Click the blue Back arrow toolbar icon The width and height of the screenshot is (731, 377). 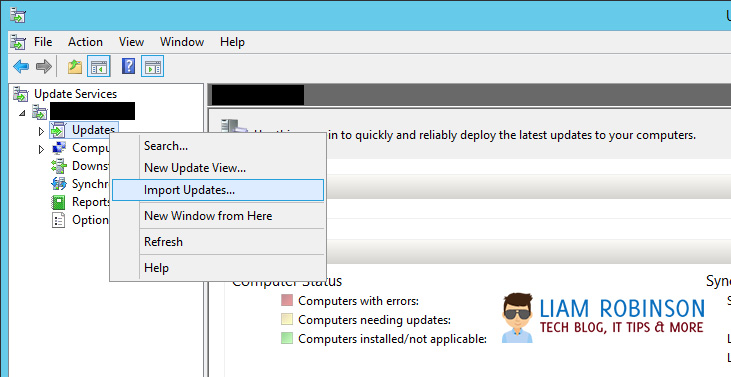[21, 67]
